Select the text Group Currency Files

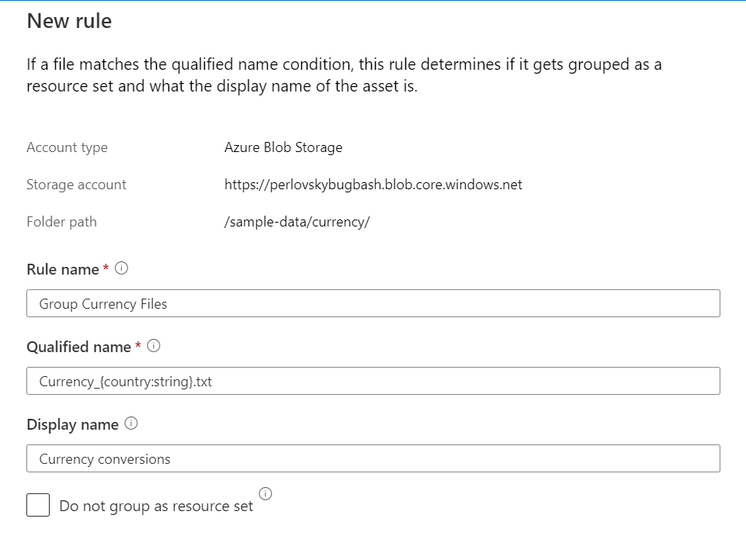tap(102, 304)
